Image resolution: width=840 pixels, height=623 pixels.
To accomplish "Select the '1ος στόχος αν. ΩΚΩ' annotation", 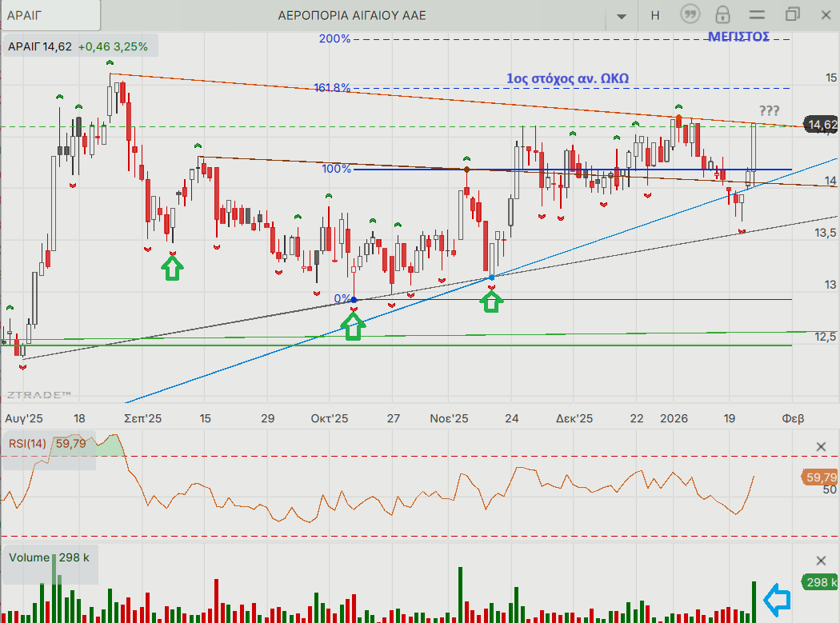I will pos(568,78).
